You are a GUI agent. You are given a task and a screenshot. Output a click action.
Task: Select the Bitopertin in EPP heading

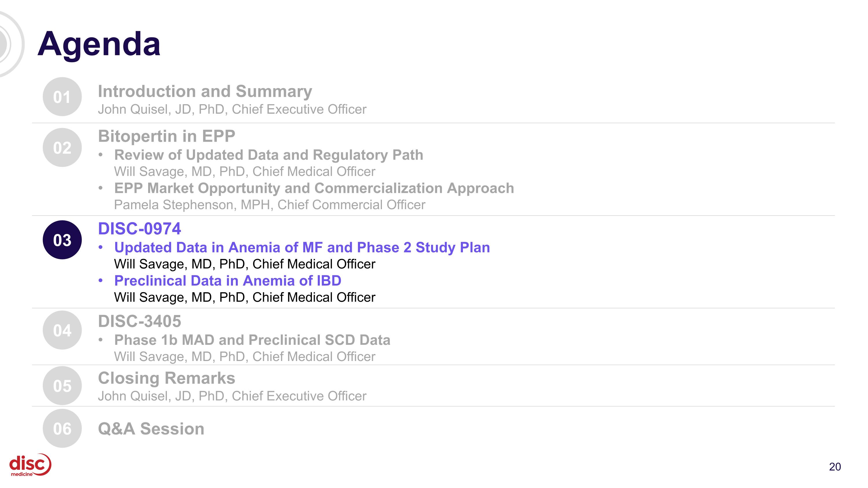[x=166, y=136]
